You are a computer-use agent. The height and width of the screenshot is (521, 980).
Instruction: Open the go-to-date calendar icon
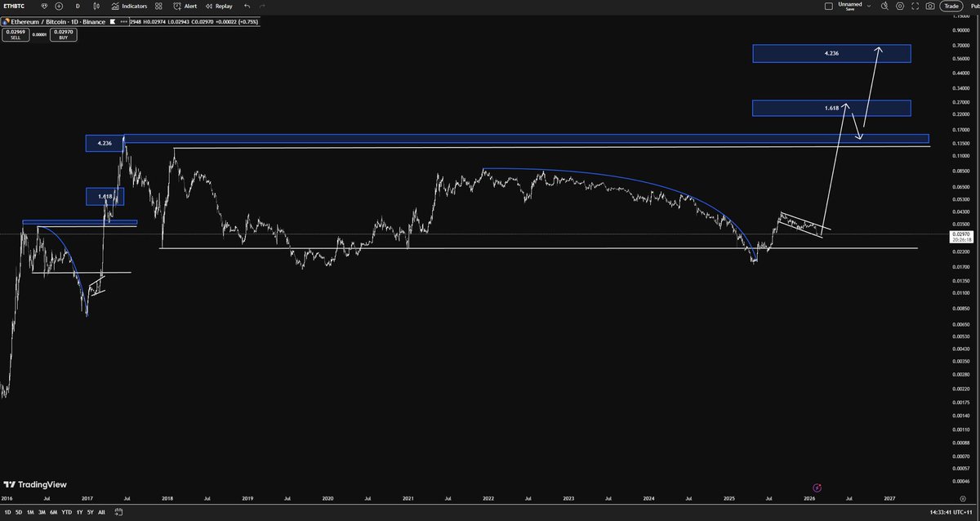point(119,513)
